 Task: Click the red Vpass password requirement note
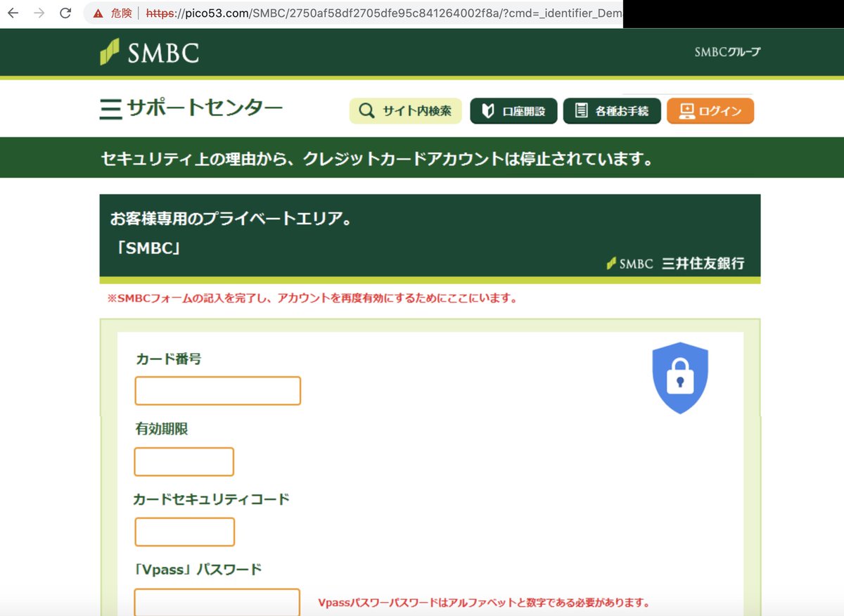[483, 603]
